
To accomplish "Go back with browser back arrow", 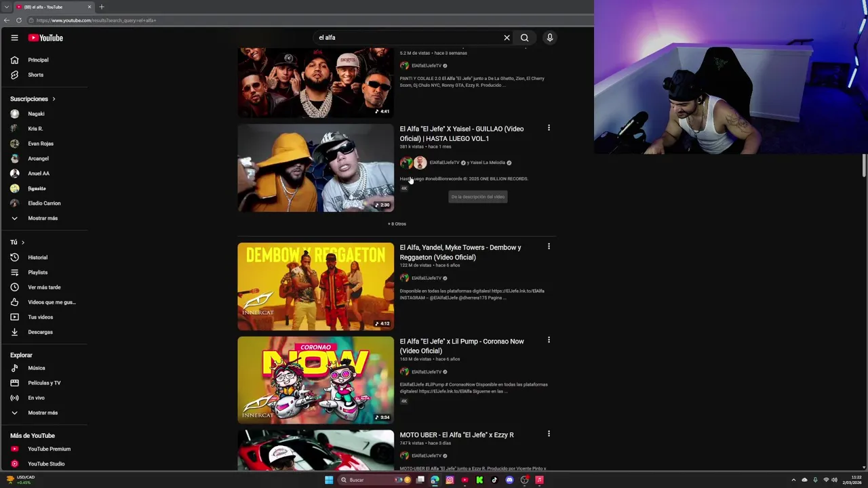I will 7,20.
